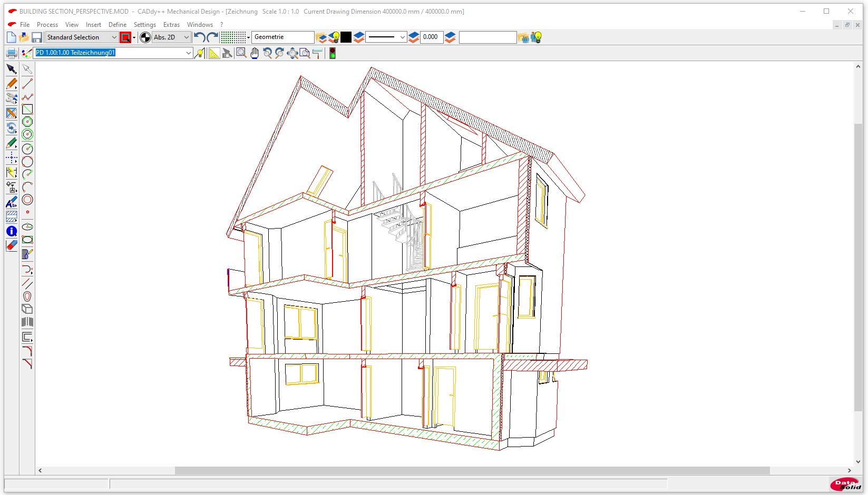
Task: Select the Eraser tool in left toolbar
Action: pos(12,245)
